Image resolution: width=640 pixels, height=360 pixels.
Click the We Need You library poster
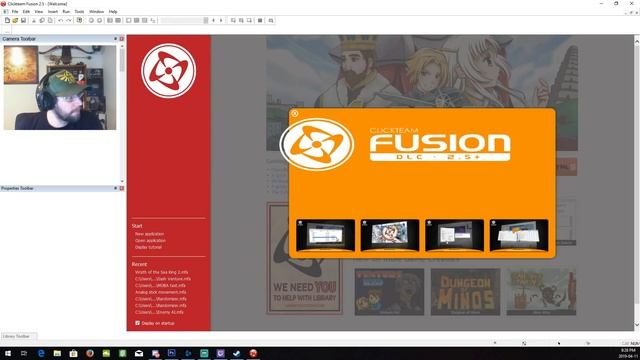coord(304,258)
